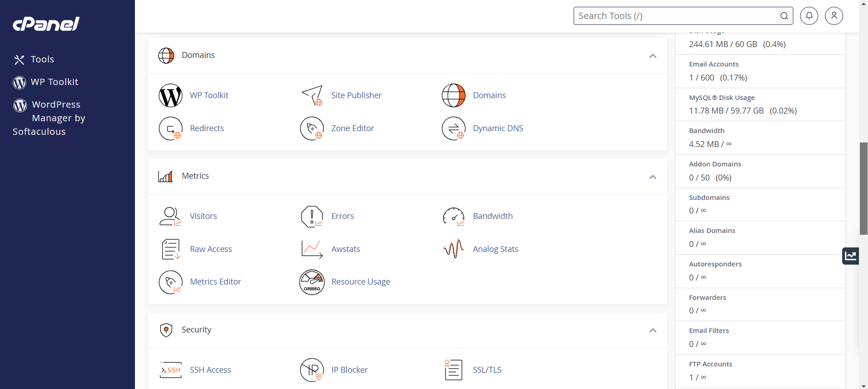868x389 pixels.
Task: Click the Awstats chart icon
Action: 312,249
